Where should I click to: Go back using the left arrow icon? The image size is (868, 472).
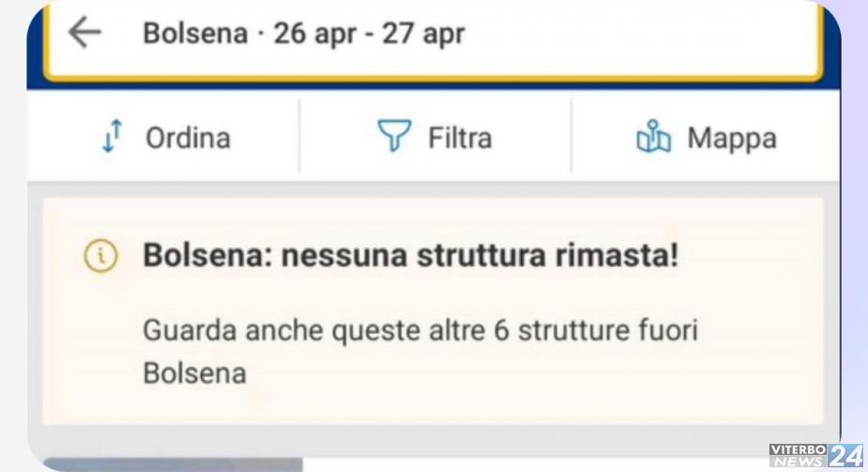[x=85, y=32]
